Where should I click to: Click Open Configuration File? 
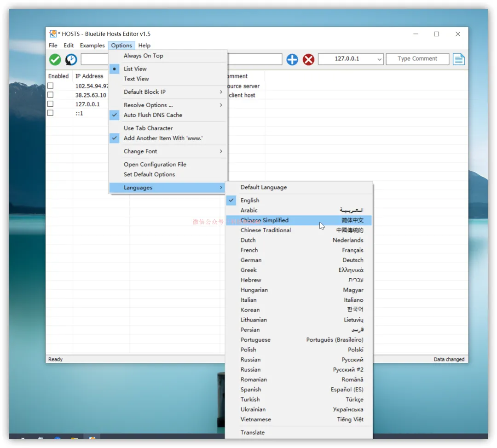pos(168,165)
